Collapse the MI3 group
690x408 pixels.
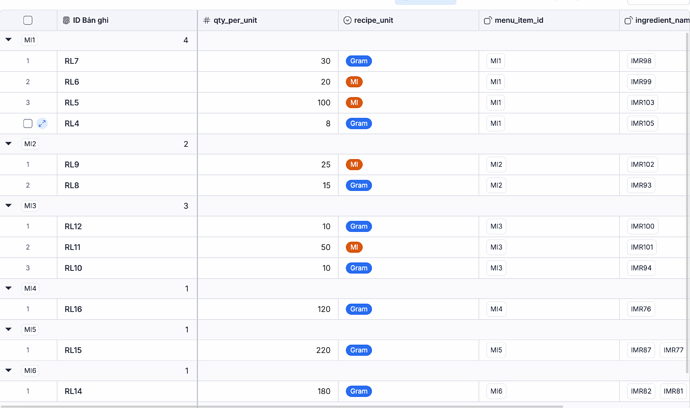coord(8,206)
